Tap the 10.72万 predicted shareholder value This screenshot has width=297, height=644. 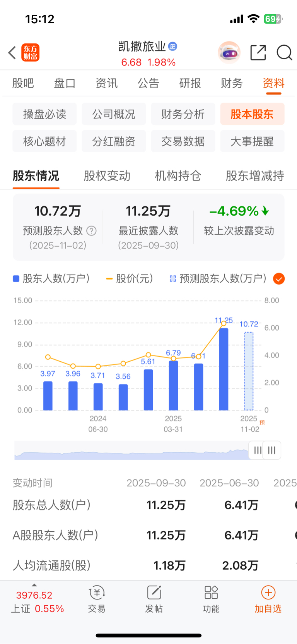(x=58, y=211)
